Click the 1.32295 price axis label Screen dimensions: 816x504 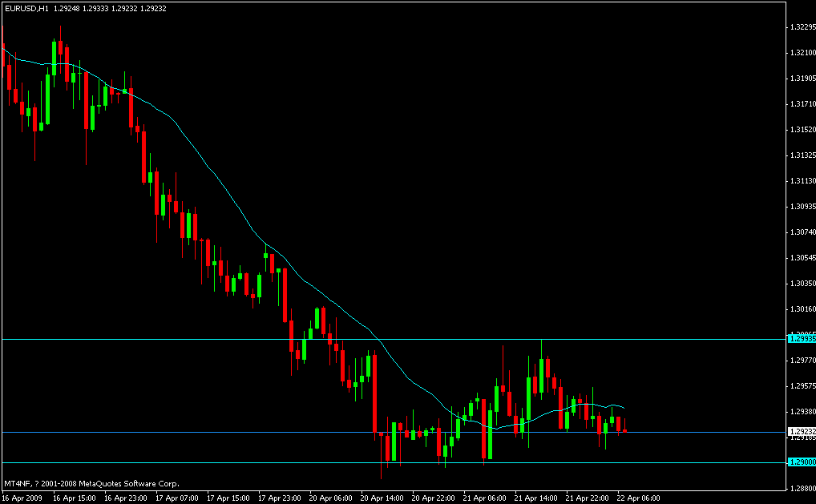click(802, 27)
